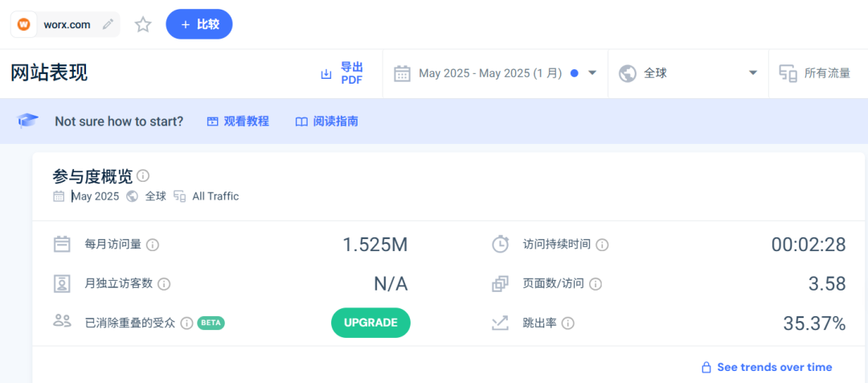Click the 35.37% bounce rate value
Screen dimensions: 868x383
(814, 323)
